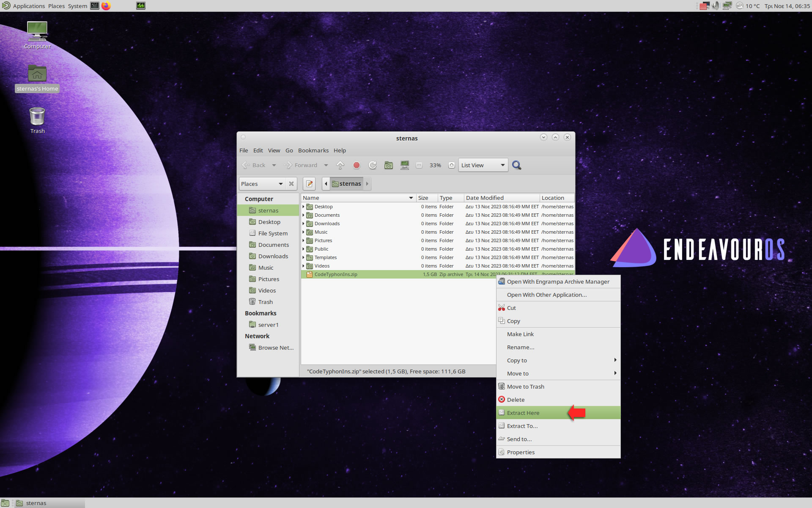Viewport: 812px width, 508px height.
Task: Open the search magnifier icon
Action: point(516,165)
